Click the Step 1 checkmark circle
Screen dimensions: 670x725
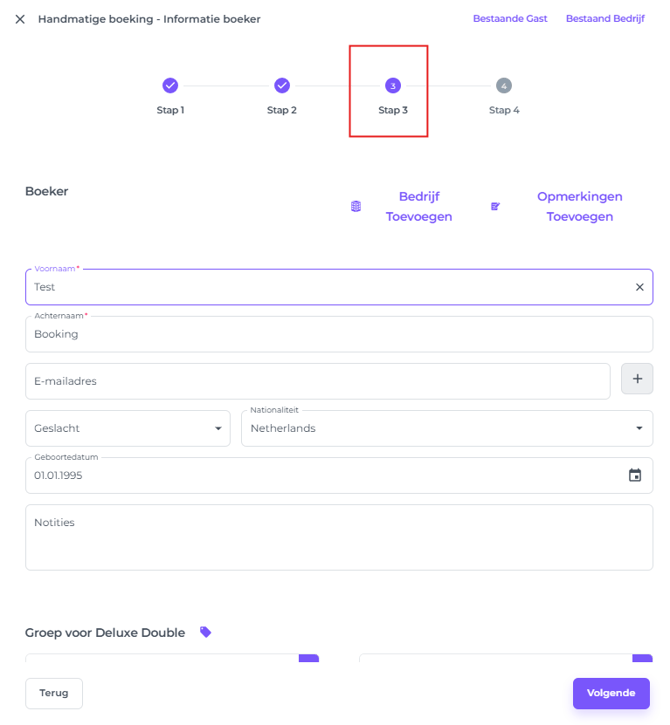pyautogui.click(x=170, y=86)
